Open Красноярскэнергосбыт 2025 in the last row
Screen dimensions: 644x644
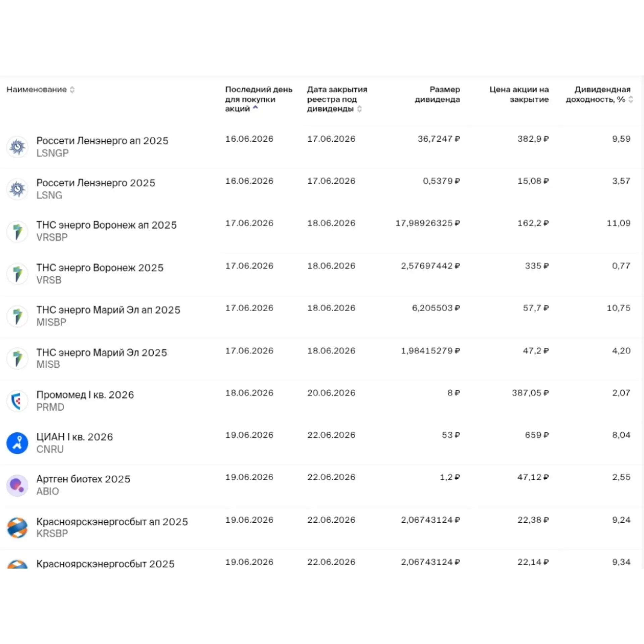[105, 563]
